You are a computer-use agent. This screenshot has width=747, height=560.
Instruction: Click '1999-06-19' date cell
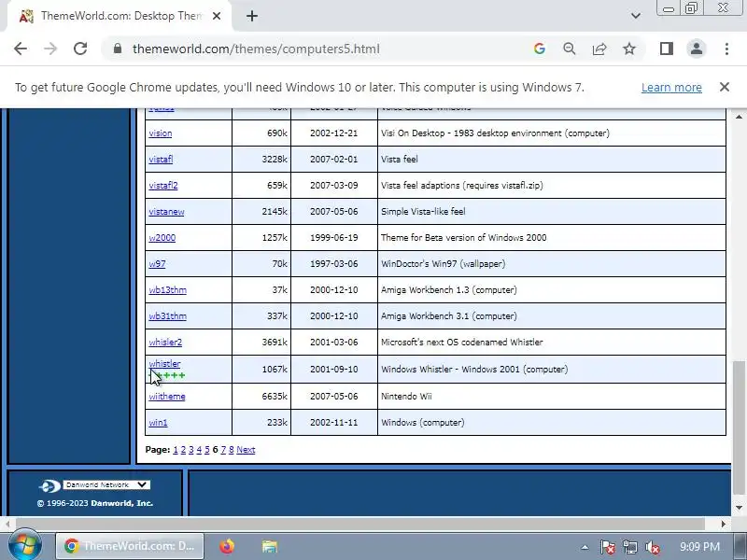[x=334, y=238]
